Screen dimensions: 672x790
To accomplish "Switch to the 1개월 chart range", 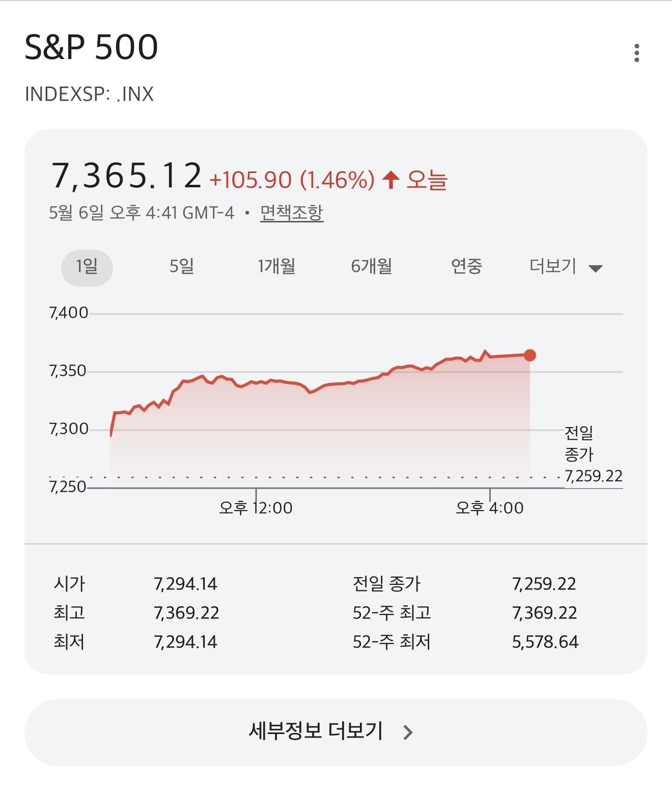I will 276,266.
